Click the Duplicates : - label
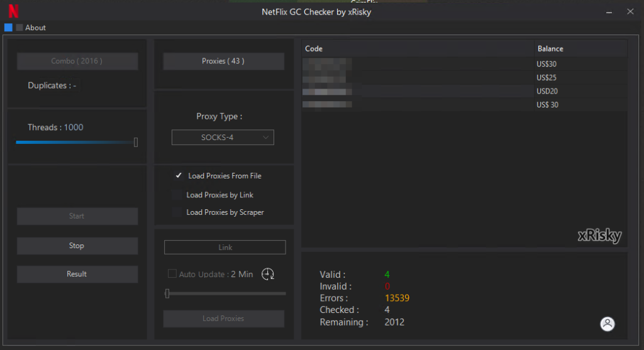644x350 pixels. (x=52, y=85)
